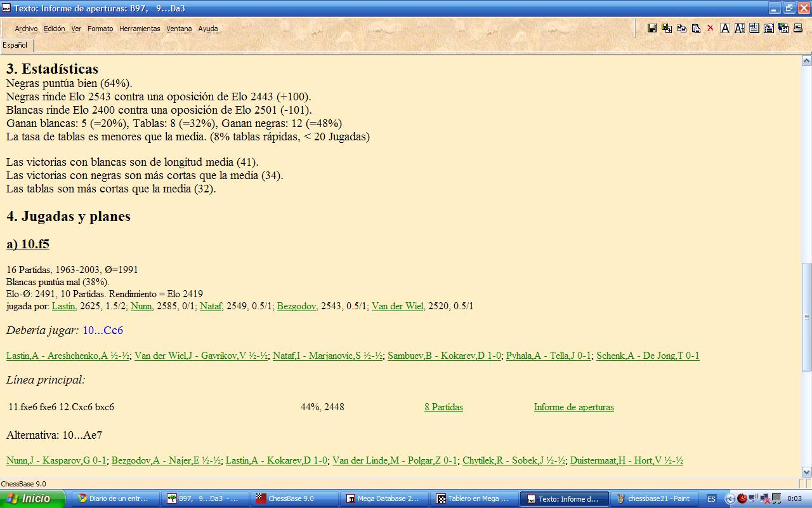Open the Nunn player link
812x508 pixels.
click(x=141, y=306)
